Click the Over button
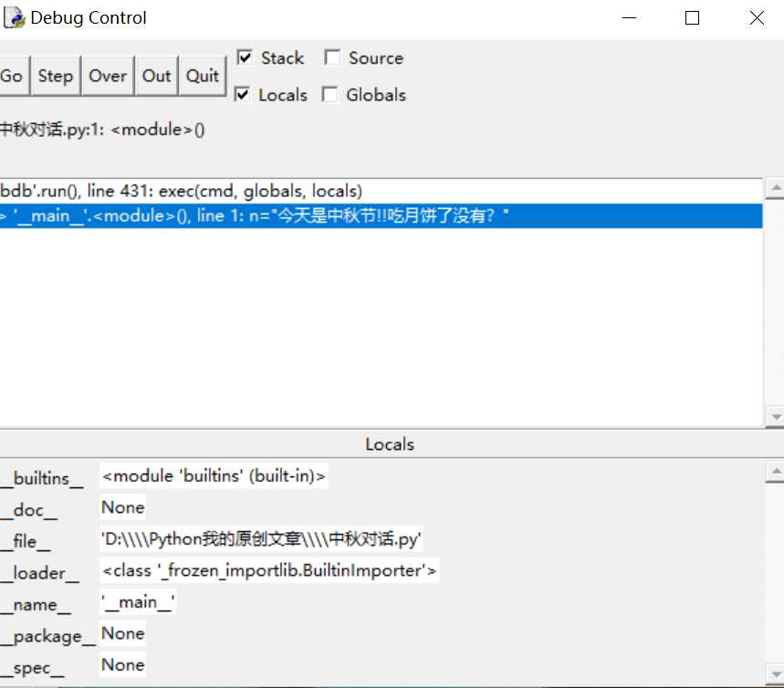This screenshot has width=784, height=688. (x=108, y=76)
